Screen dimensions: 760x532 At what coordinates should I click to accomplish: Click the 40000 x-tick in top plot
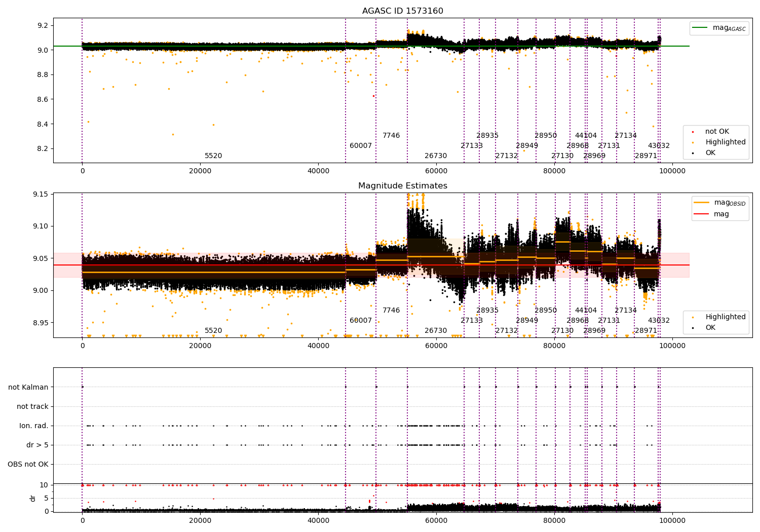(x=318, y=171)
